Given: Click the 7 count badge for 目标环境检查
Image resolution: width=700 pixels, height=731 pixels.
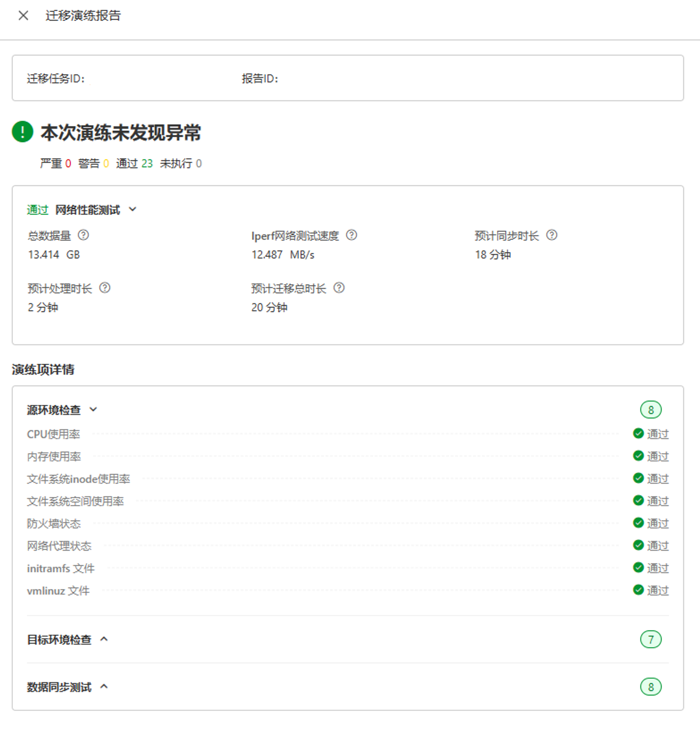Looking at the screenshot, I should pos(650,639).
